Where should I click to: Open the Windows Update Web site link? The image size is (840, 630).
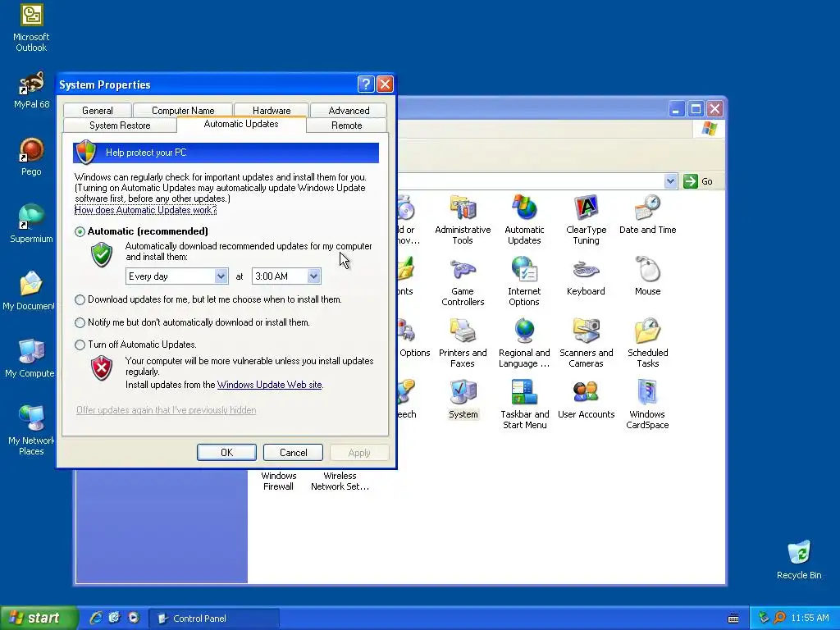pos(269,385)
